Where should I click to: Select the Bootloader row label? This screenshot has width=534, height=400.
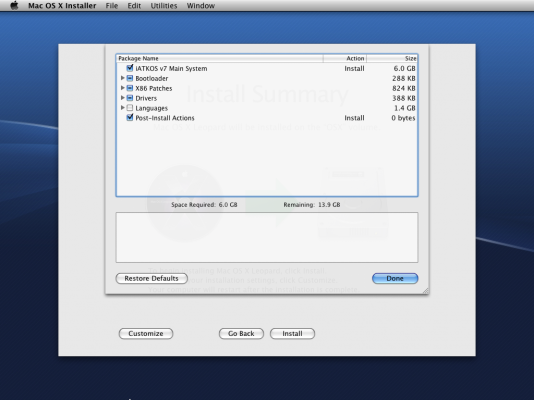tap(152, 78)
